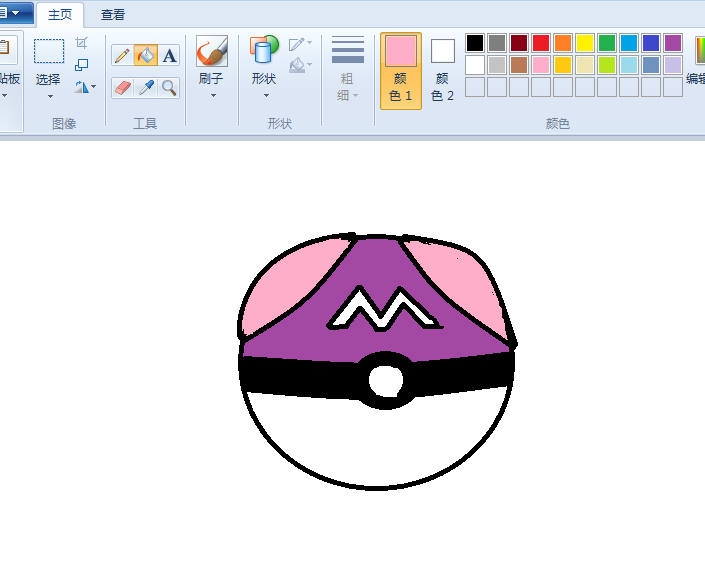The height and width of the screenshot is (580, 705).
Task: Choose the dark gray color swatch
Action: [x=497, y=43]
